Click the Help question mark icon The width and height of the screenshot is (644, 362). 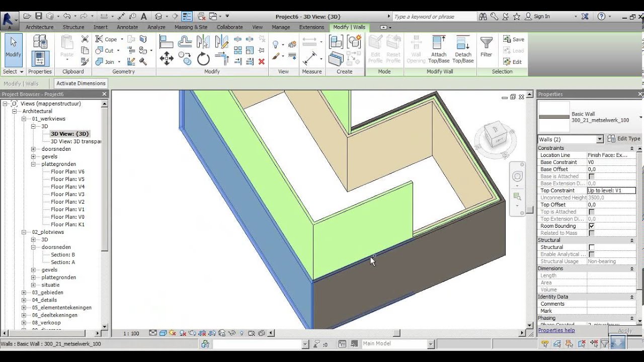tap(601, 16)
